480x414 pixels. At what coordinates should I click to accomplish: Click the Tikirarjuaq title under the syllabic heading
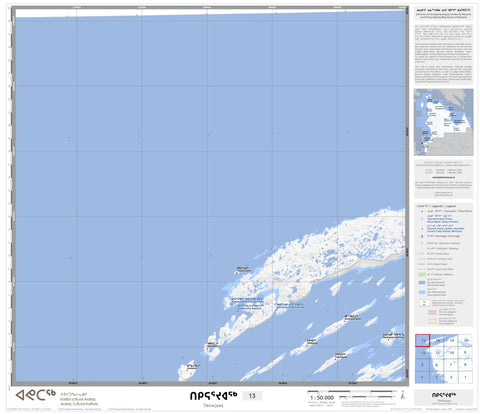pos(213,406)
